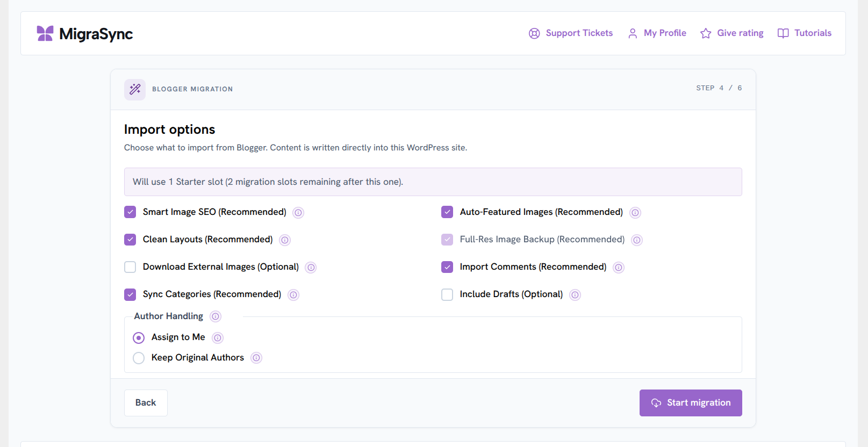Click the Keep Original Authors label
The height and width of the screenshot is (447, 868).
(198, 358)
